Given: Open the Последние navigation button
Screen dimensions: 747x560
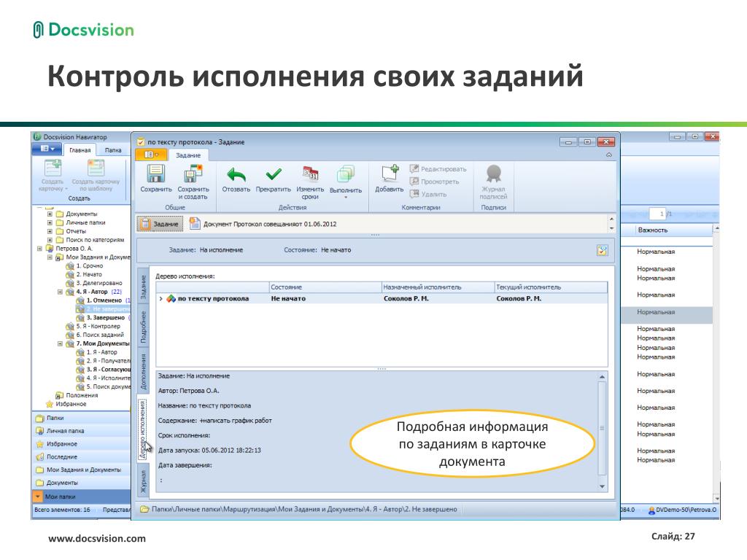Looking at the screenshot, I should pos(81,456).
